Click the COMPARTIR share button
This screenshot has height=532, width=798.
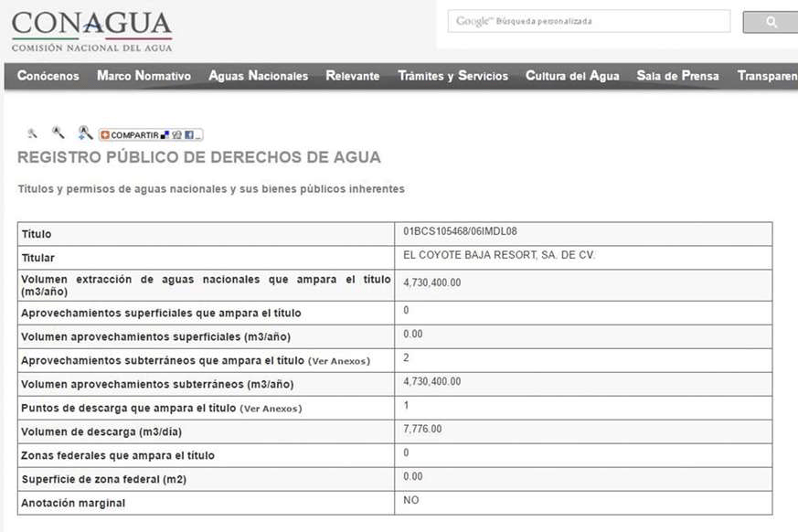click(134, 134)
